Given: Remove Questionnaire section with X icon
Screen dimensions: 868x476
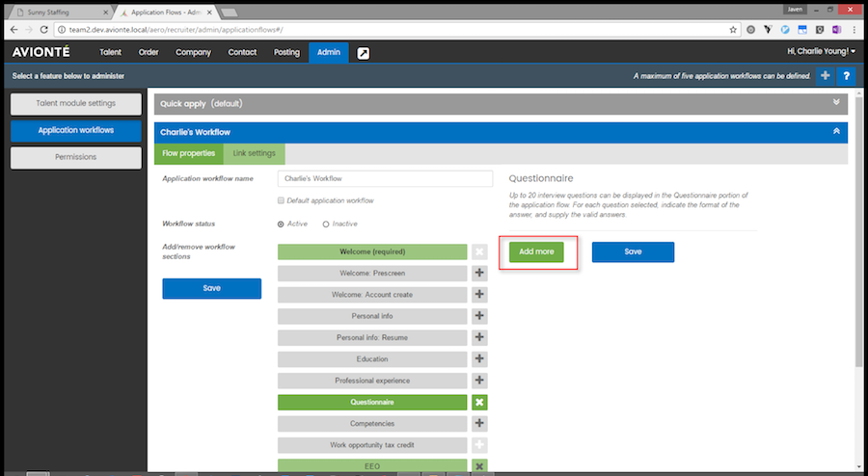Looking at the screenshot, I should click(479, 402).
